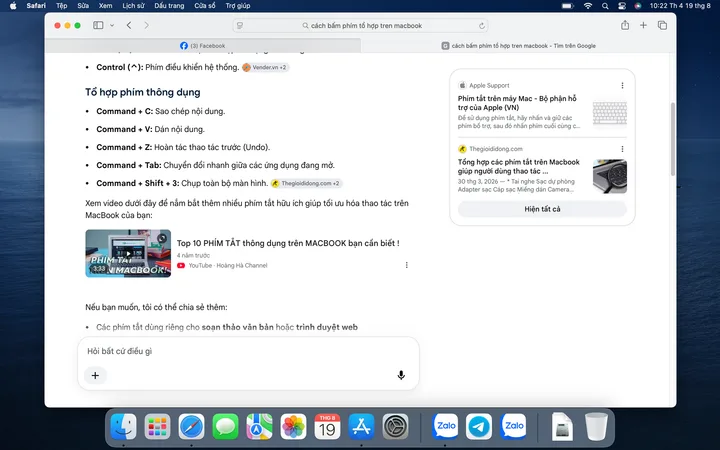
Task: Play the PHÍM TẮT MACBOOK video thumbnail
Action: (128, 253)
